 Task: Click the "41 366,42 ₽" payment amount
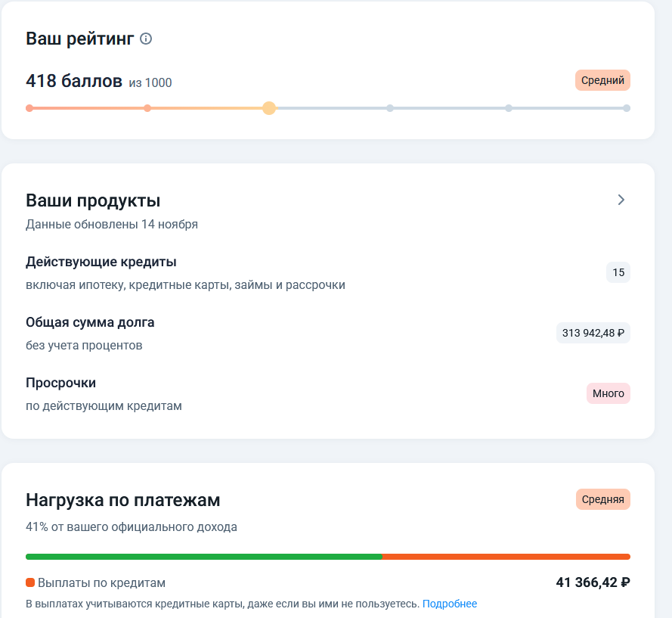[593, 582]
